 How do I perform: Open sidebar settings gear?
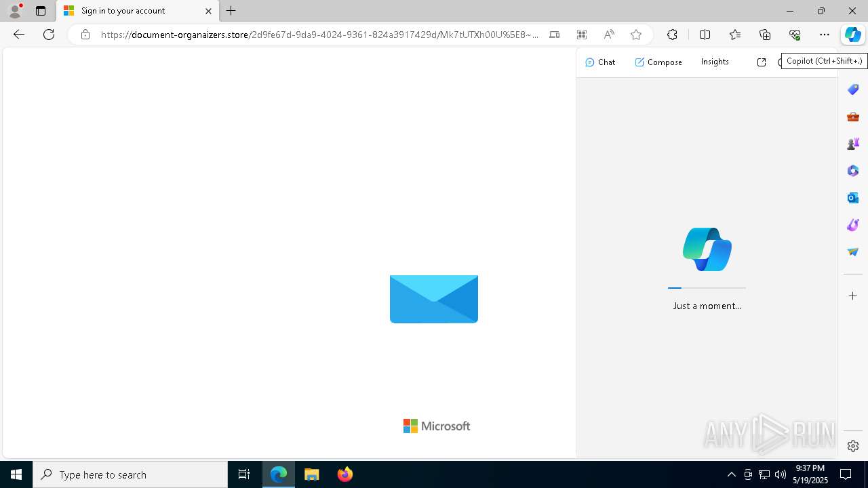pos(853,446)
